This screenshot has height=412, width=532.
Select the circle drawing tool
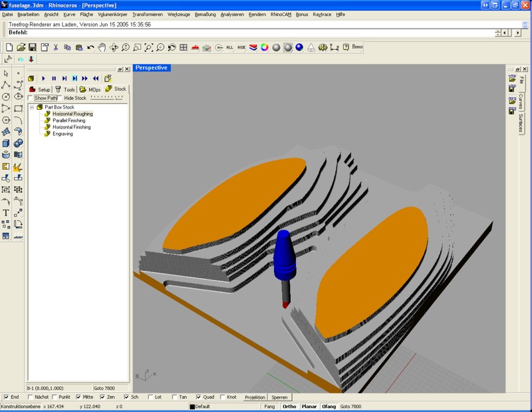pos(6,97)
